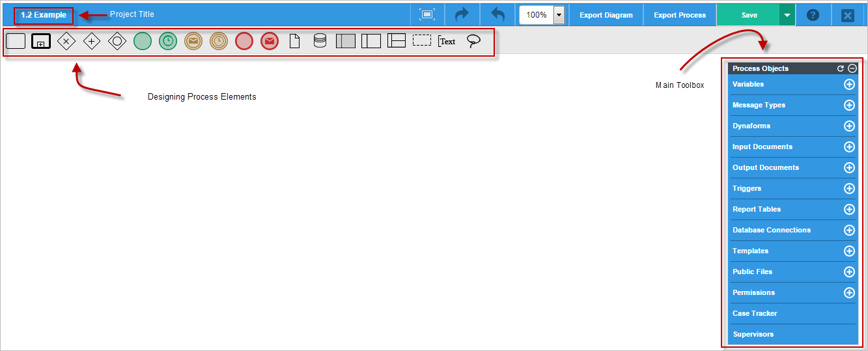Toggle full screen view icon
The height and width of the screenshot is (351, 868).
427,14
